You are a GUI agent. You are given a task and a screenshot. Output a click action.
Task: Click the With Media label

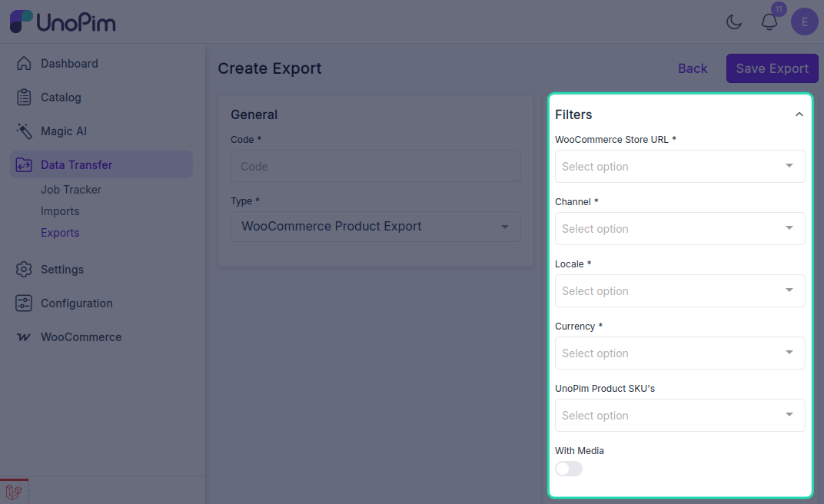[579, 450]
